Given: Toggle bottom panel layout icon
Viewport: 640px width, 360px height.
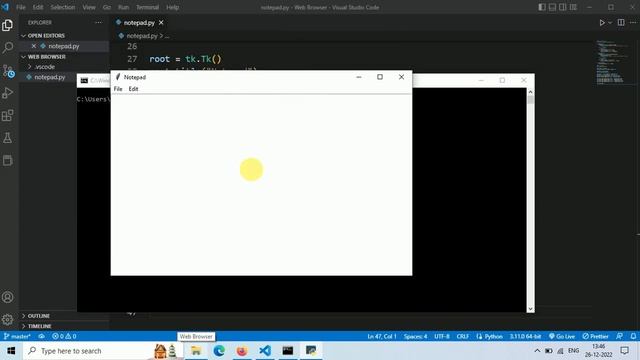Looking at the screenshot, I should coord(552,7).
